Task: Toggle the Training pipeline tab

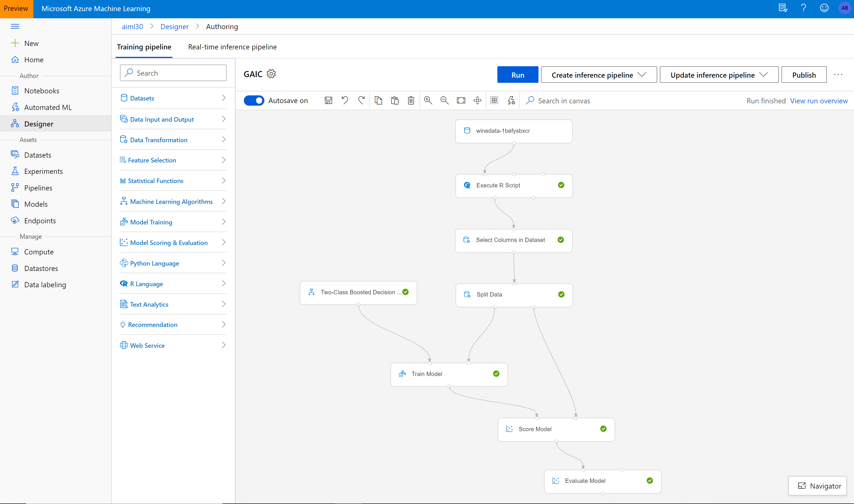Action: (x=144, y=47)
